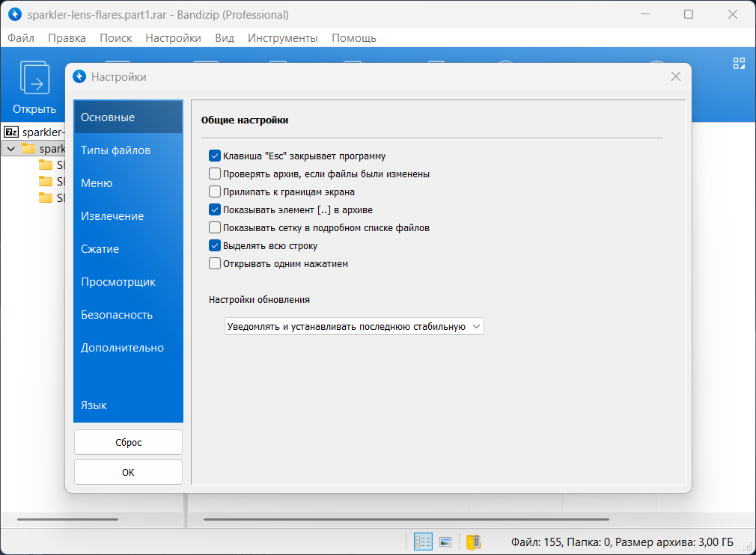
Task: Enable 'Прилипать к границам экрана' checkbox
Action: tap(215, 192)
